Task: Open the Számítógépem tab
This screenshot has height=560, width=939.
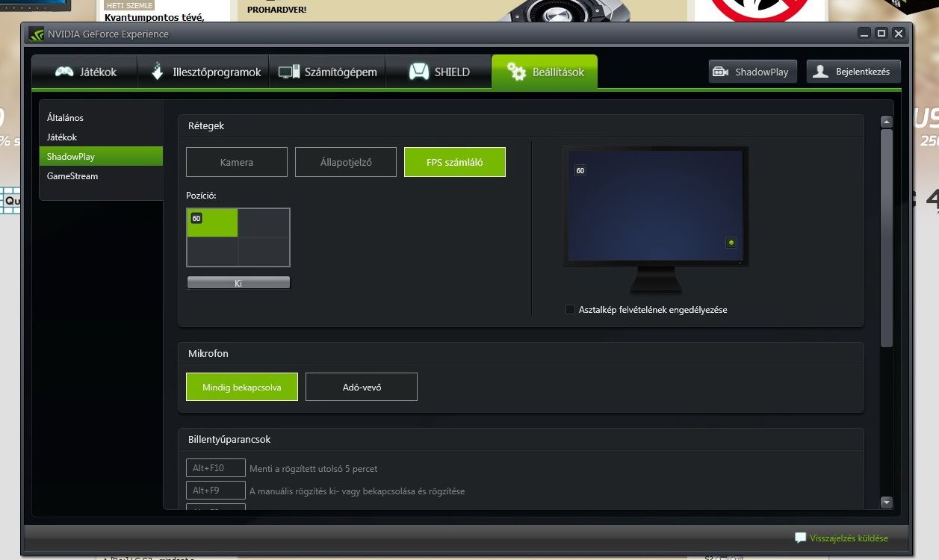Action: click(327, 72)
